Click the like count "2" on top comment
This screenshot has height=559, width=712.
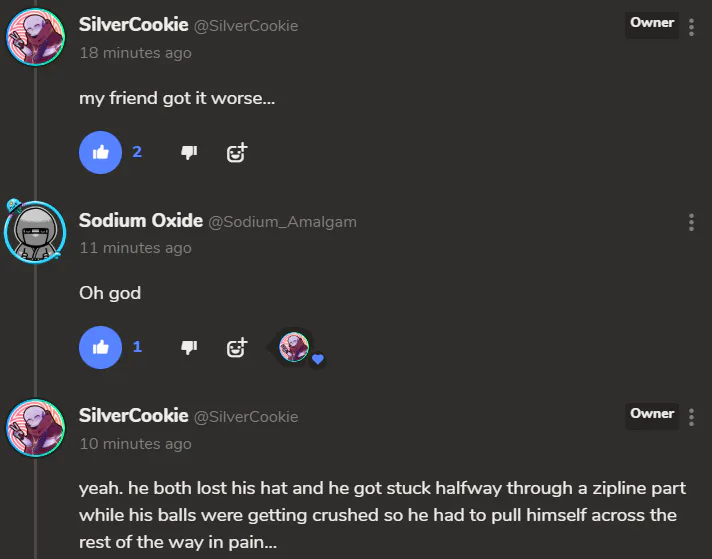[x=137, y=152]
